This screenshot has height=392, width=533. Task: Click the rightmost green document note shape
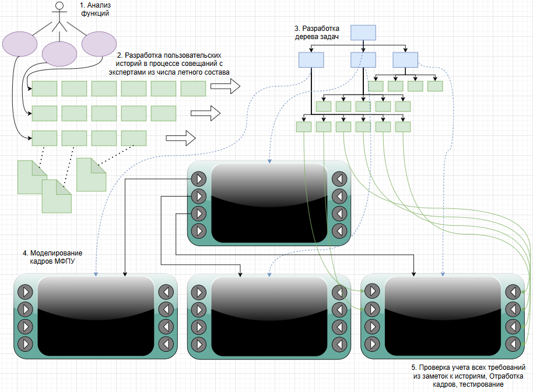coord(92,174)
